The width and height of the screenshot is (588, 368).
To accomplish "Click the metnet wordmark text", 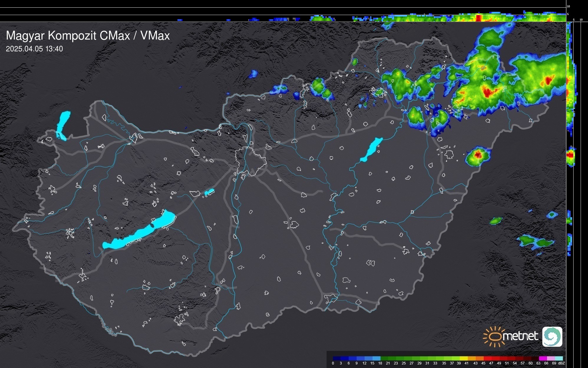I will tap(520, 336).
